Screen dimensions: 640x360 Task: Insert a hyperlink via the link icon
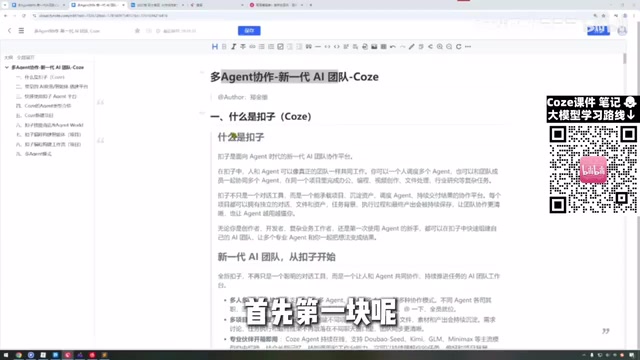252,47
